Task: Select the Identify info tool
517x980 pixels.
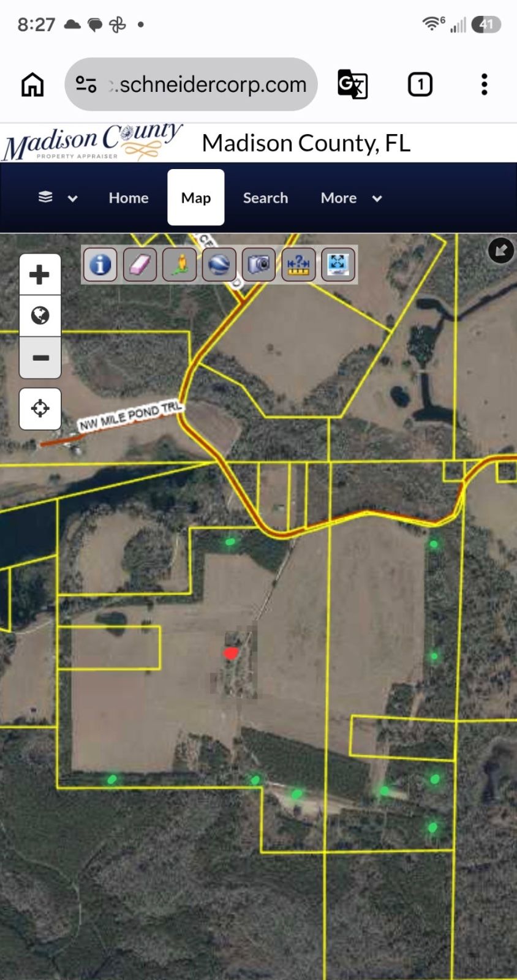Action: click(100, 265)
